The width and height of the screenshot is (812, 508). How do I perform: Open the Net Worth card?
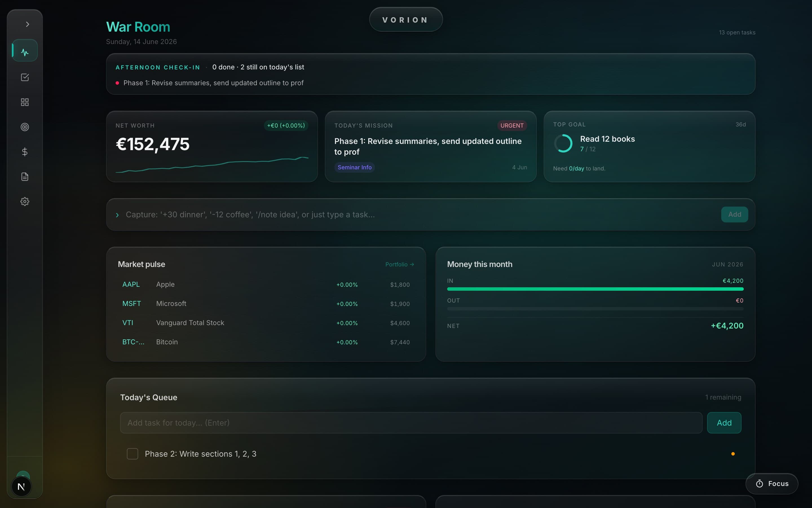pos(212,146)
